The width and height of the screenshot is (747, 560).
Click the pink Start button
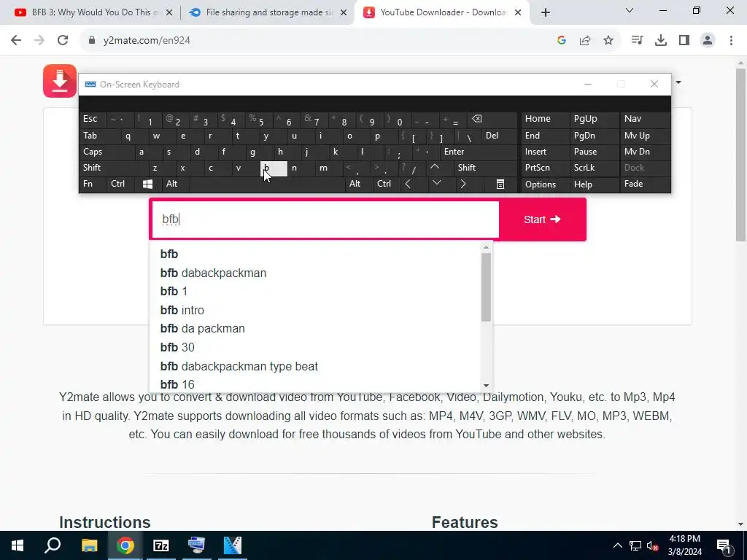point(542,219)
